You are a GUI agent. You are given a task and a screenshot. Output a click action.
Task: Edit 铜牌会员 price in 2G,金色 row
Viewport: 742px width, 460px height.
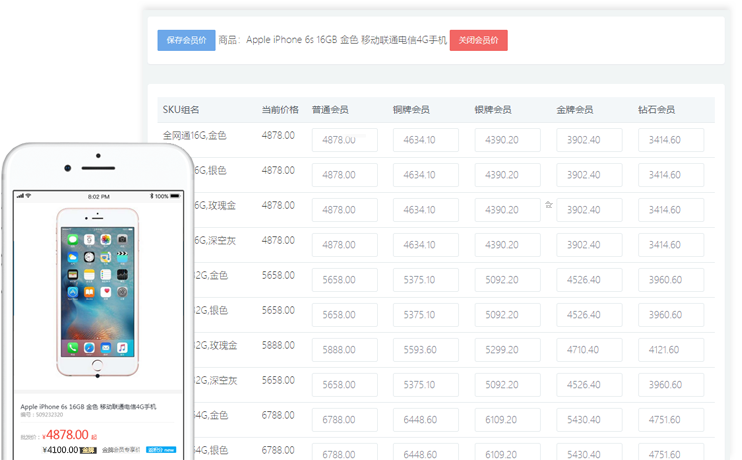click(x=426, y=280)
